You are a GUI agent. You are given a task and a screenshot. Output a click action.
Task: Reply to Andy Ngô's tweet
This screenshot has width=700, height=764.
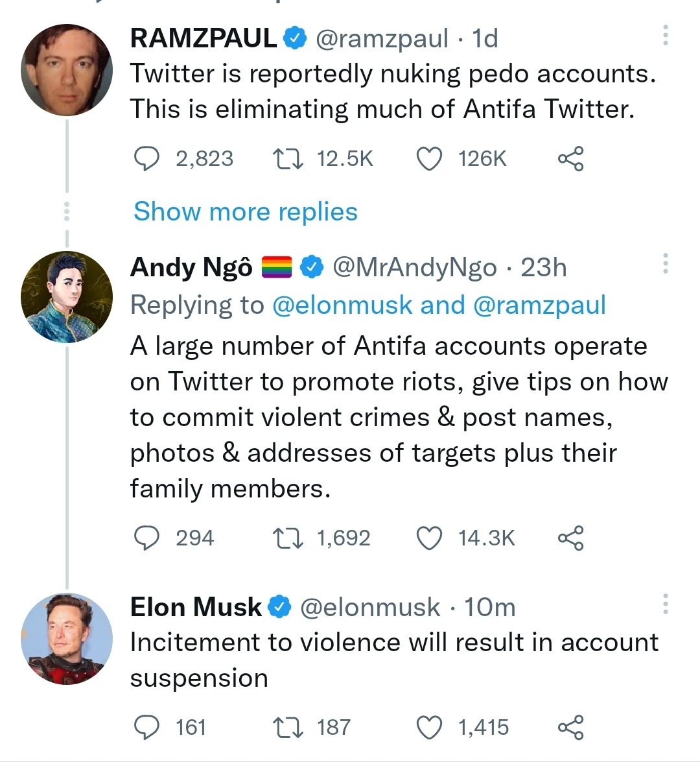[x=146, y=538]
